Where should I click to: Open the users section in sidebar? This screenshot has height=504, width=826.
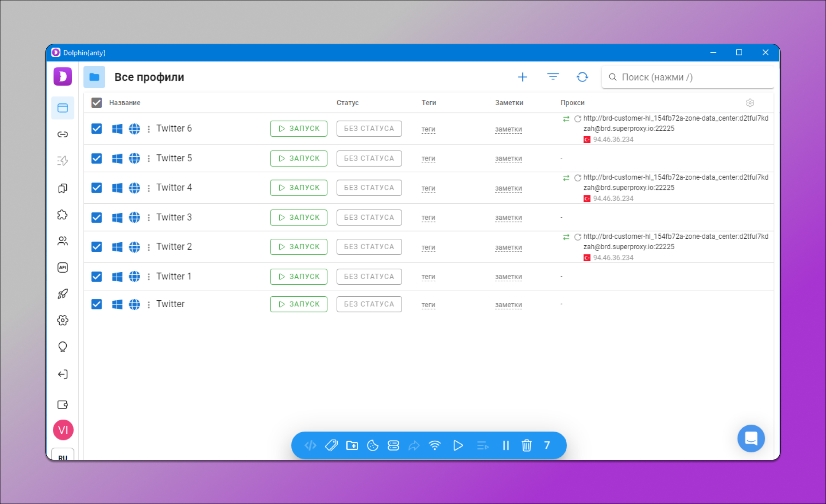63,241
